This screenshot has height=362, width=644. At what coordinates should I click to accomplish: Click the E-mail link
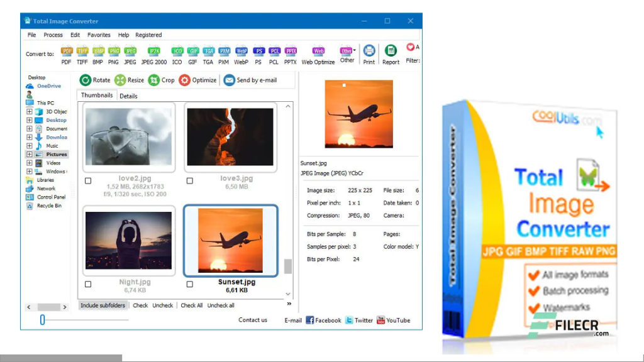(293, 320)
